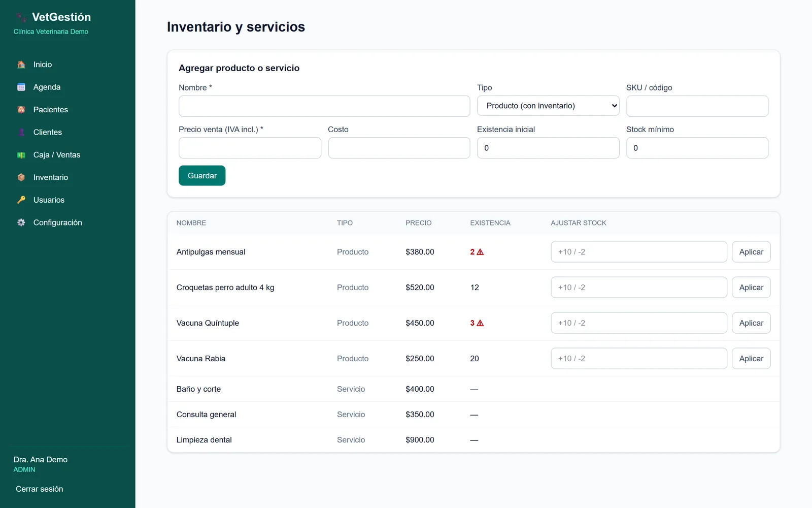Image resolution: width=812 pixels, height=508 pixels.
Task: Click the Existencia inicial field
Action: (548, 148)
